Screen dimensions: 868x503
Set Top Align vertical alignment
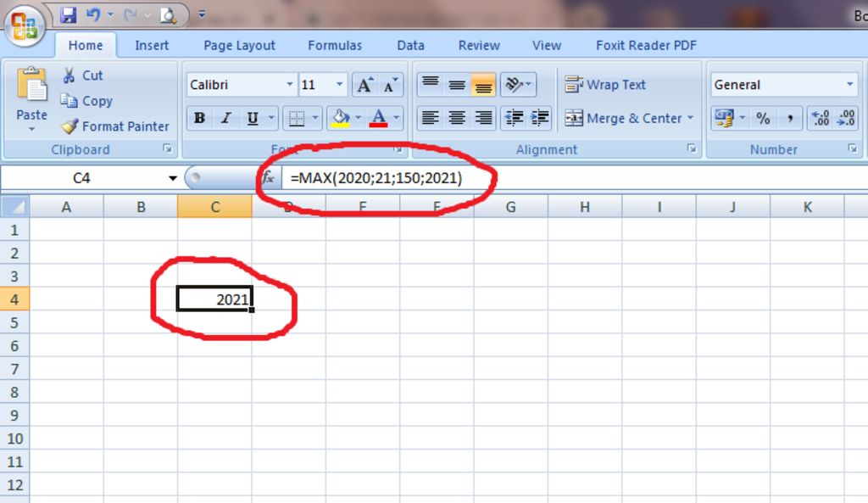tap(430, 85)
